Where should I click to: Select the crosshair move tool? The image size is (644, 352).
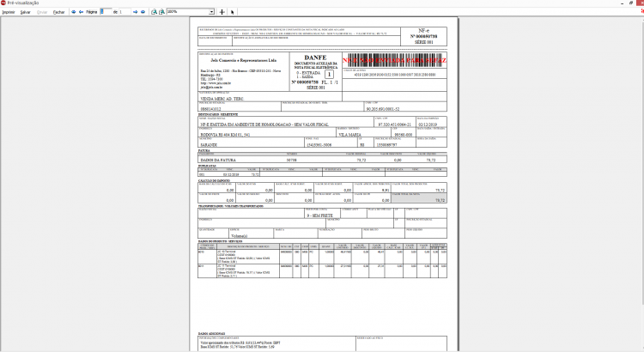[222, 12]
